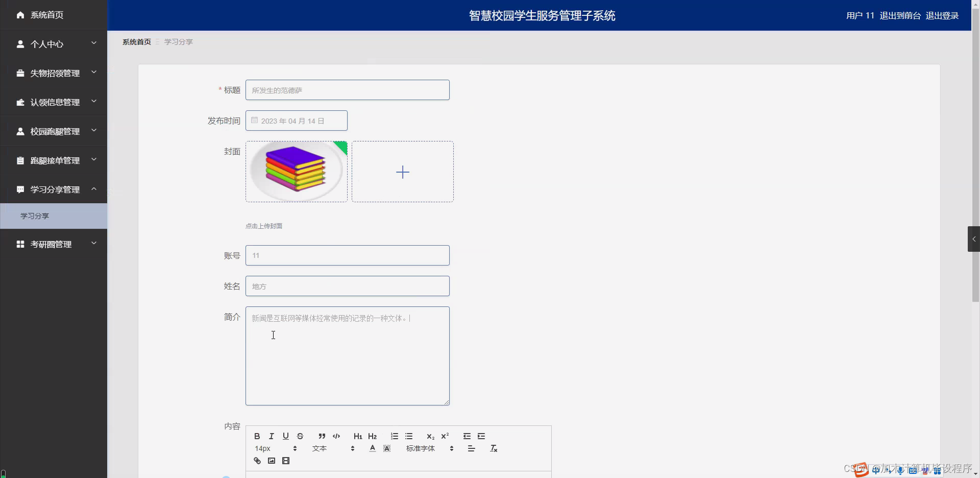Toggle underline formatting
The height and width of the screenshot is (478, 980).
(285, 436)
